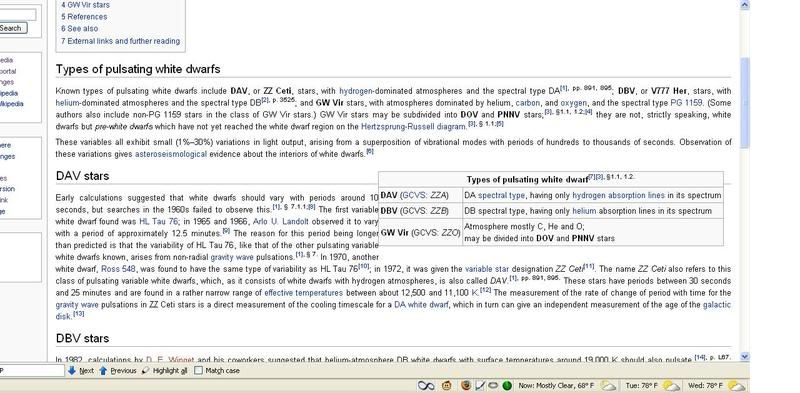
Task: Click the Previous label in find bar
Action: click(123, 371)
